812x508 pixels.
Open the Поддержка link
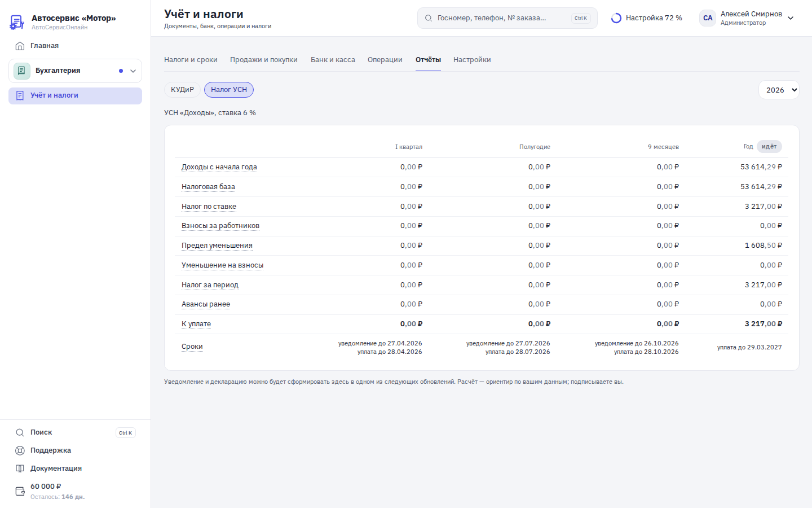(x=76, y=450)
